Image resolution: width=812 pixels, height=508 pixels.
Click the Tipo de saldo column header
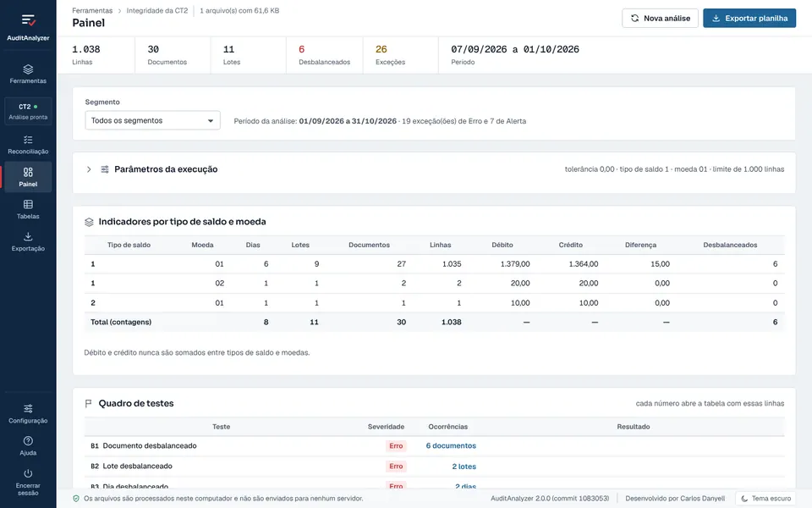pos(129,245)
